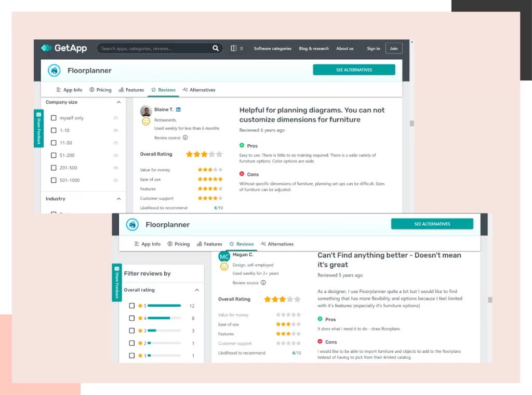Check the 3-star rating filter box
532x395 pixels.
click(x=131, y=331)
